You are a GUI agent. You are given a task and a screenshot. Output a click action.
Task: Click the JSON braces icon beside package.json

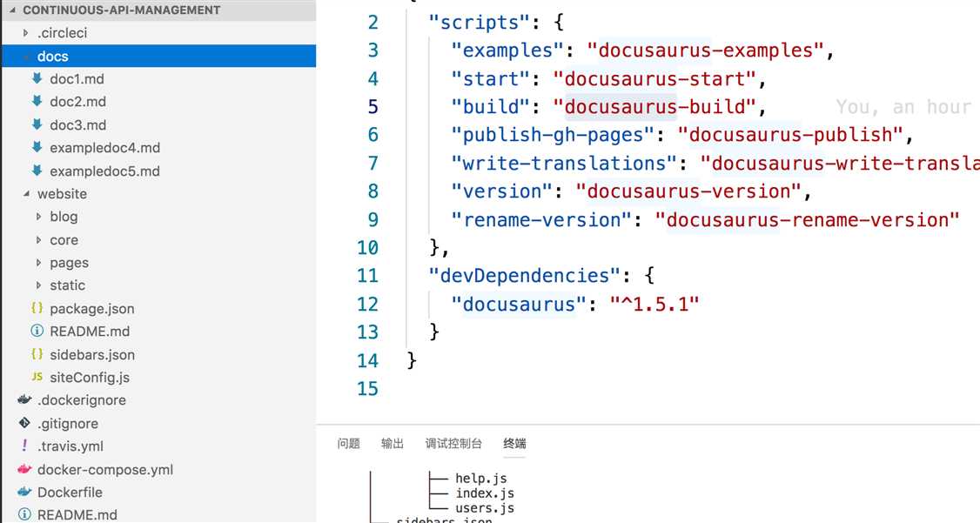point(37,308)
